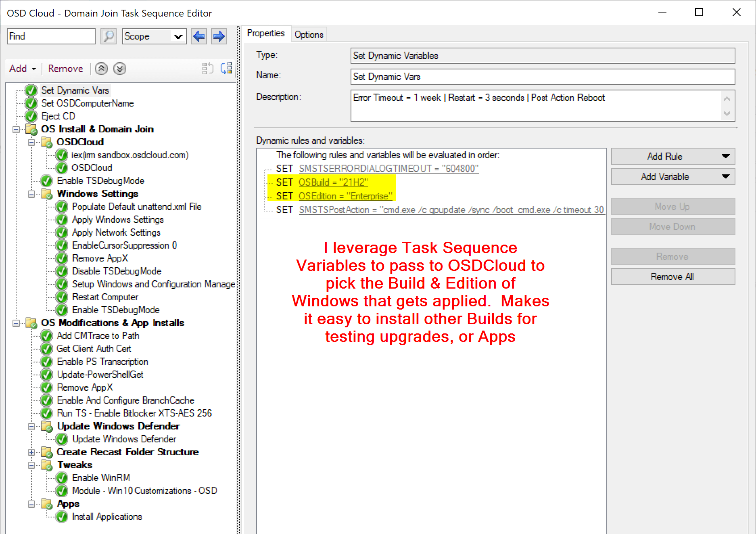
Task: Click the Remove All button
Action: [672, 277]
